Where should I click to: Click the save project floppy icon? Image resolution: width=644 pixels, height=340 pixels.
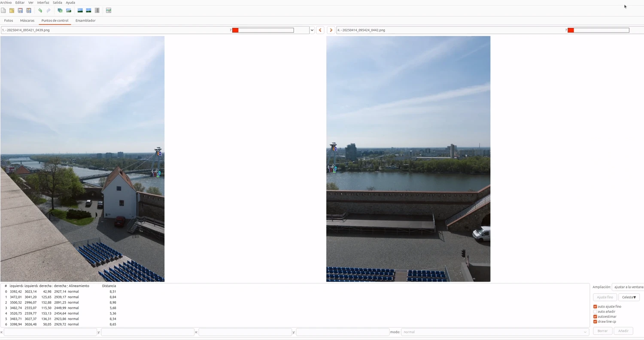[20, 10]
